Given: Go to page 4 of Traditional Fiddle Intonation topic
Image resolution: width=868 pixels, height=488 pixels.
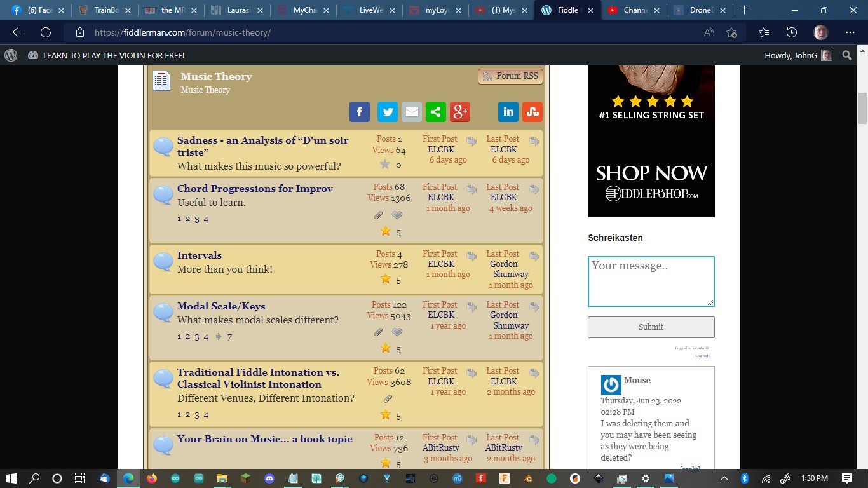Looking at the screenshot, I should point(206,415).
